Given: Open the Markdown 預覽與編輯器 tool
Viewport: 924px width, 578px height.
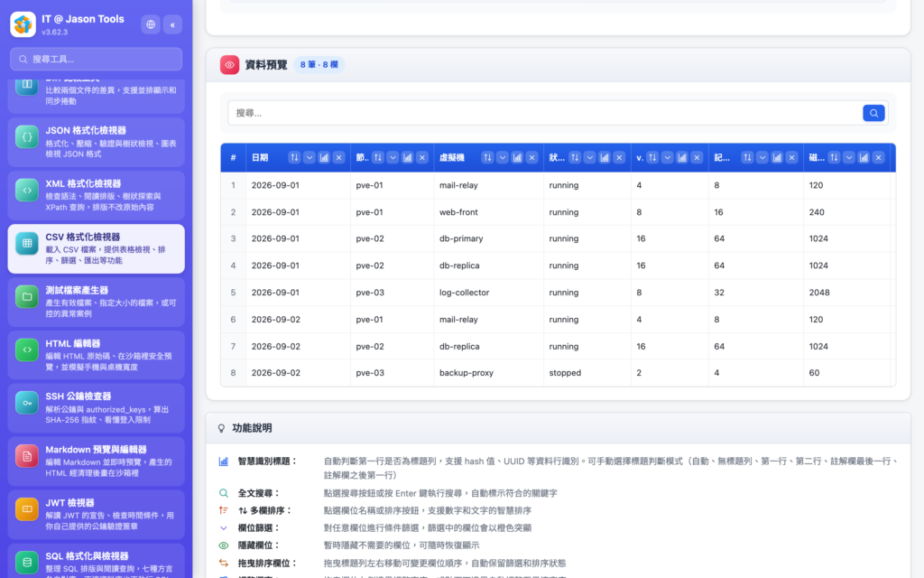Looking at the screenshot, I should [96, 461].
